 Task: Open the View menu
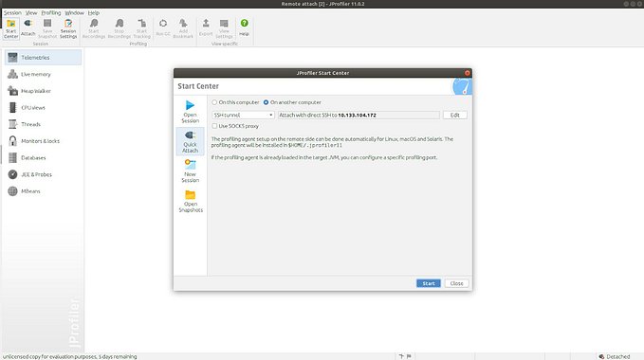[x=31, y=12]
